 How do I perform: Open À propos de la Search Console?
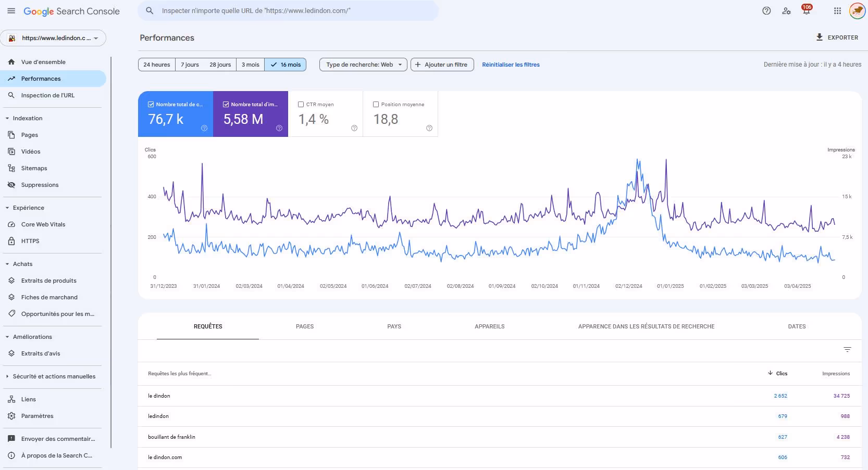[54, 455]
